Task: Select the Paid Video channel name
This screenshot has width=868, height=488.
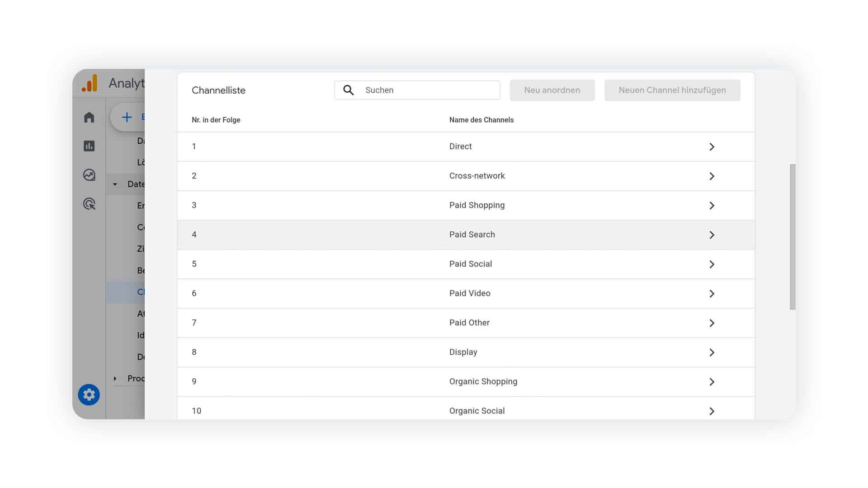Action: (x=470, y=293)
